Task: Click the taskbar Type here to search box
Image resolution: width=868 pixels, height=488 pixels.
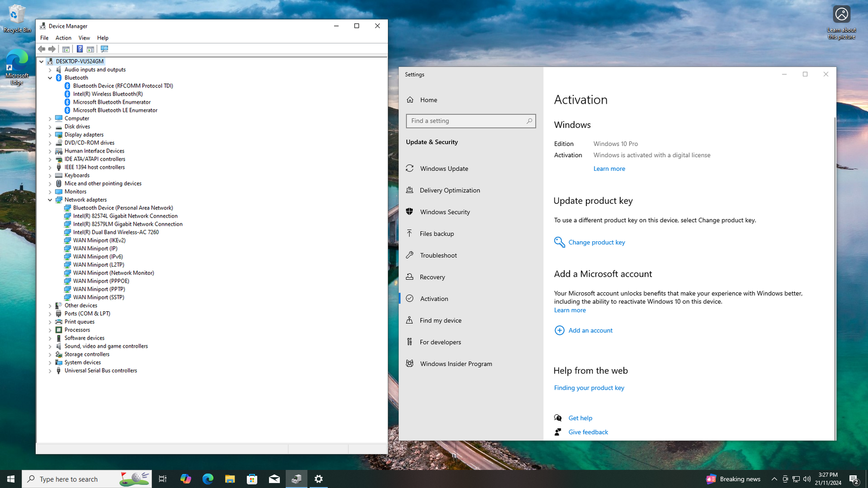Action: tap(87, 479)
